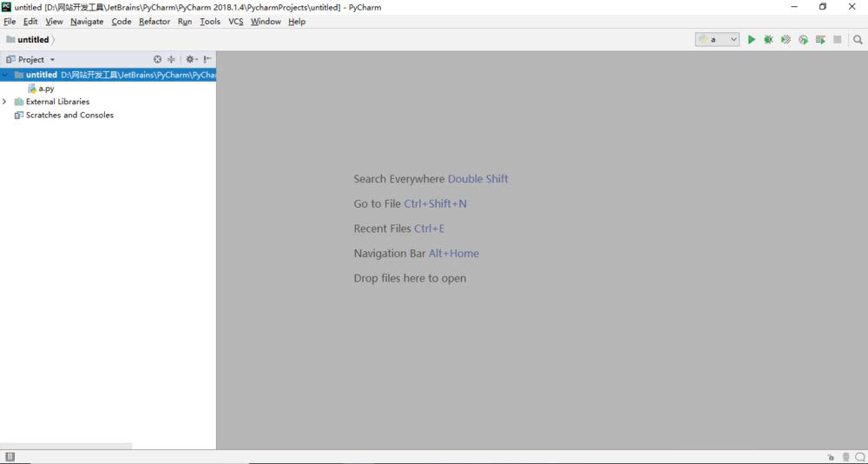Open Project panel gear settings
The width and height of the screenshot is (868, 464).
coord(191,59)
